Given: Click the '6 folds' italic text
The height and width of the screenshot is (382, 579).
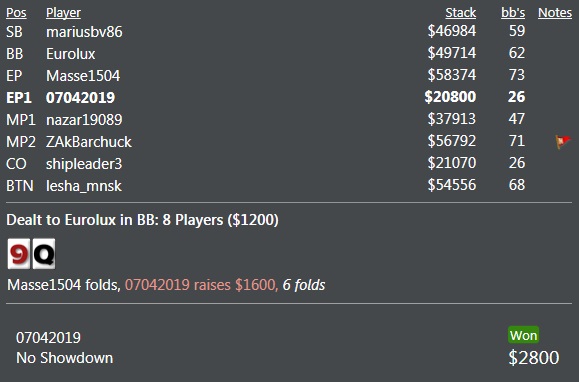Looking at the screenshot, I should tap(304, 285).
